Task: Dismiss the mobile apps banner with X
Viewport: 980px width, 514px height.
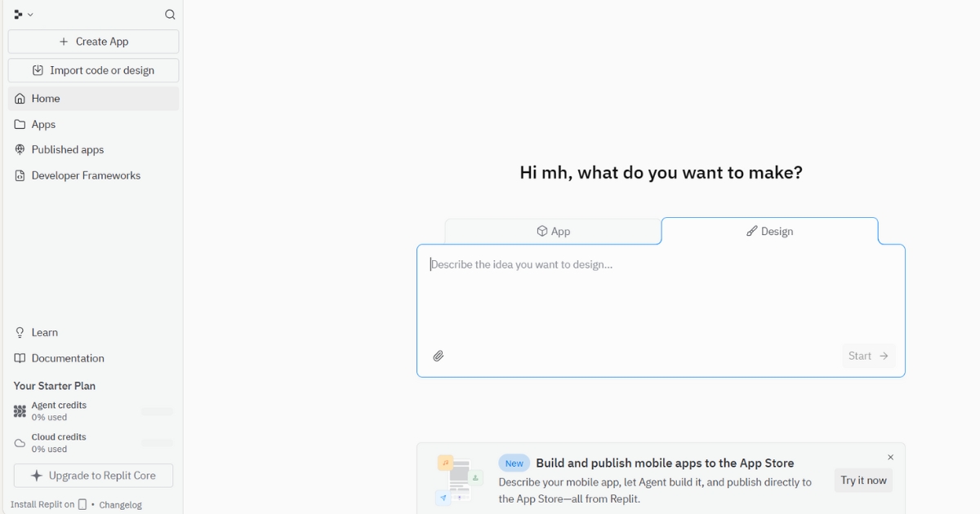Action: (x=890, y=458)
